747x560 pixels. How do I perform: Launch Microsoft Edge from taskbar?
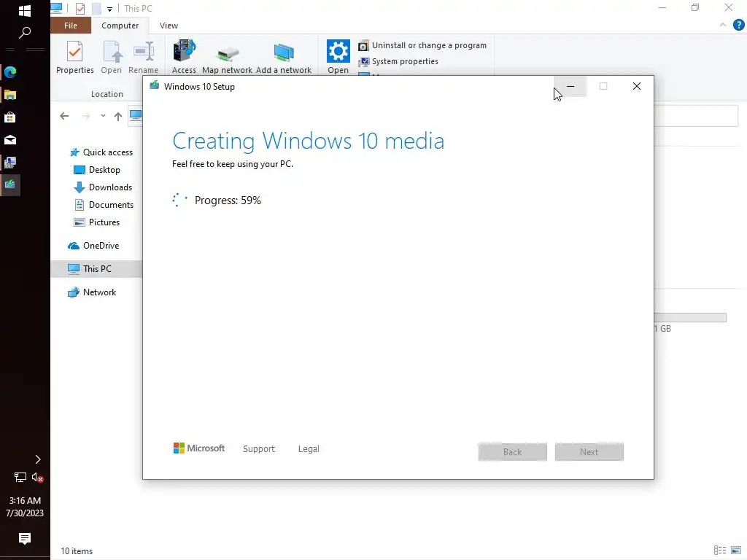click(x=10, y=72)
